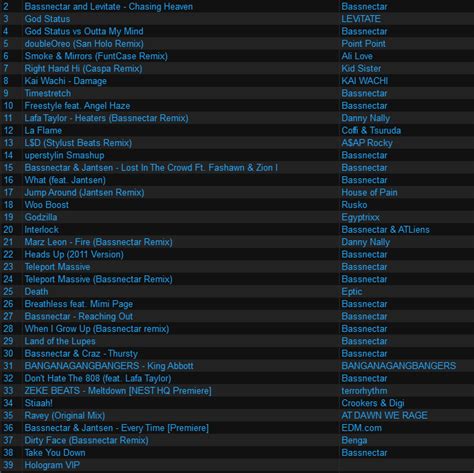Image resolution: width=474 pixels, height=473 pixels.
Task: Select artist 'AT DAWN WE RAGE'
Action: 384,415
